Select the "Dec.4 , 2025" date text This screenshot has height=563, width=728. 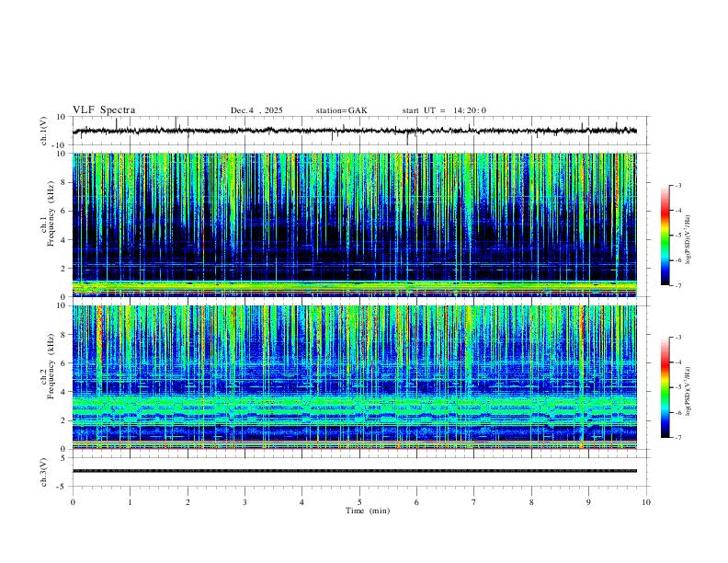click(x=256, y=110)
